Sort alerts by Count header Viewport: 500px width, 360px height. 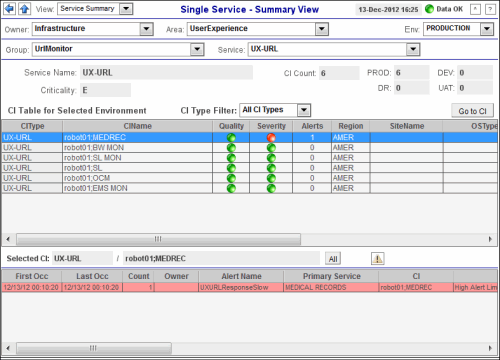[x=139, y=276]
